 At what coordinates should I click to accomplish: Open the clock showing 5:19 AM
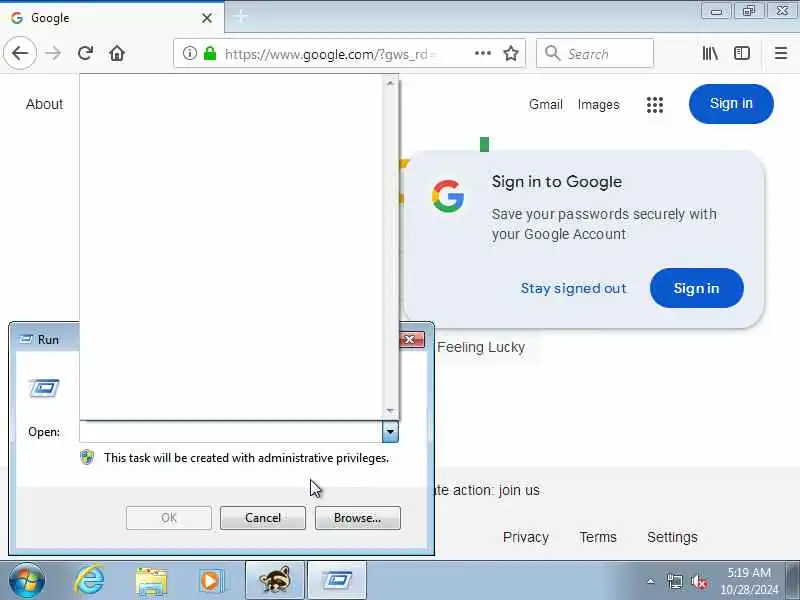click(749, 581)
